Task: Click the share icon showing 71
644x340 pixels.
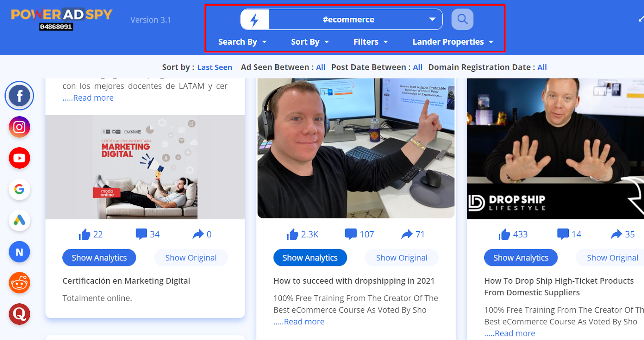Action: pos(407,234)
